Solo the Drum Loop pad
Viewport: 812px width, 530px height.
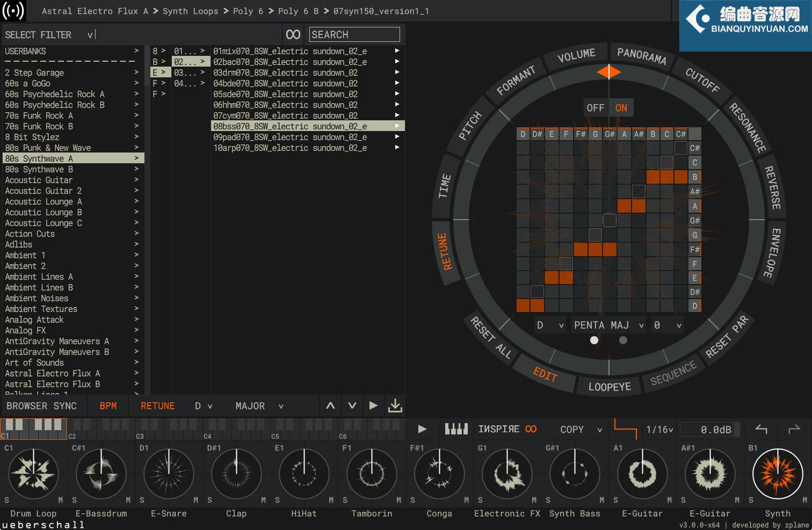(x=6, y=500)
